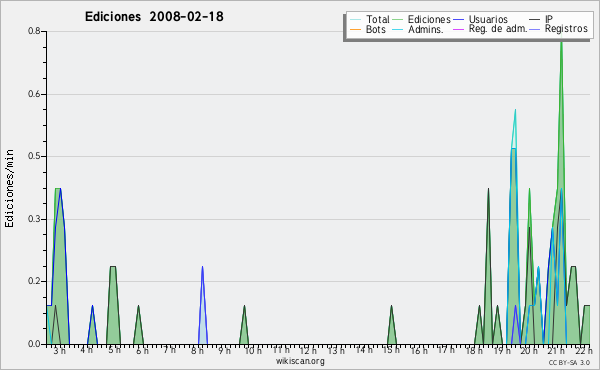Image resolution: width=600 pixels, height=370 pixels.
Task: Click the '6 h' x-axis label
Action: pos(142,350)
